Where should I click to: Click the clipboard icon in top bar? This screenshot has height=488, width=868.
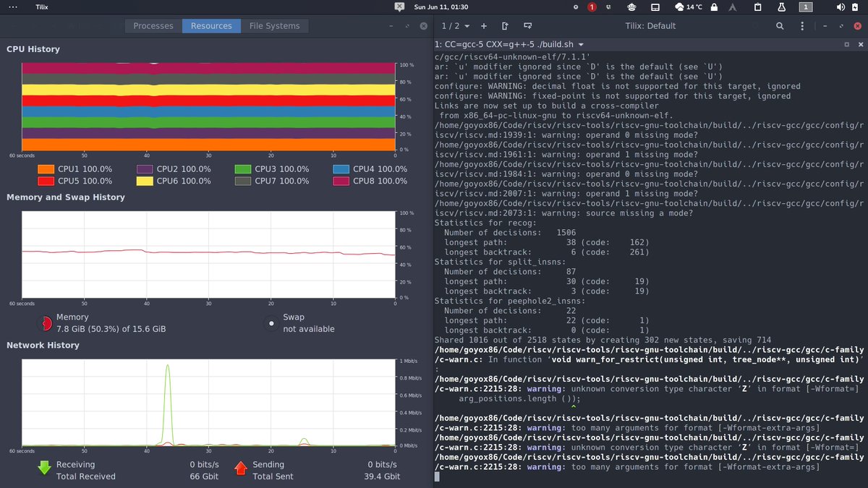pos(758,7)
